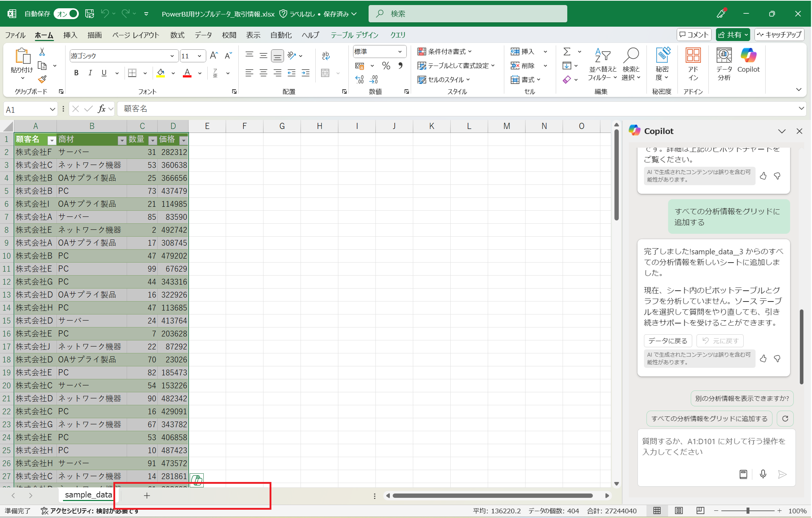Switch to the 挿入 tab
The height and width of the screenshot is (518, 812).
click(x=70, y=35)
